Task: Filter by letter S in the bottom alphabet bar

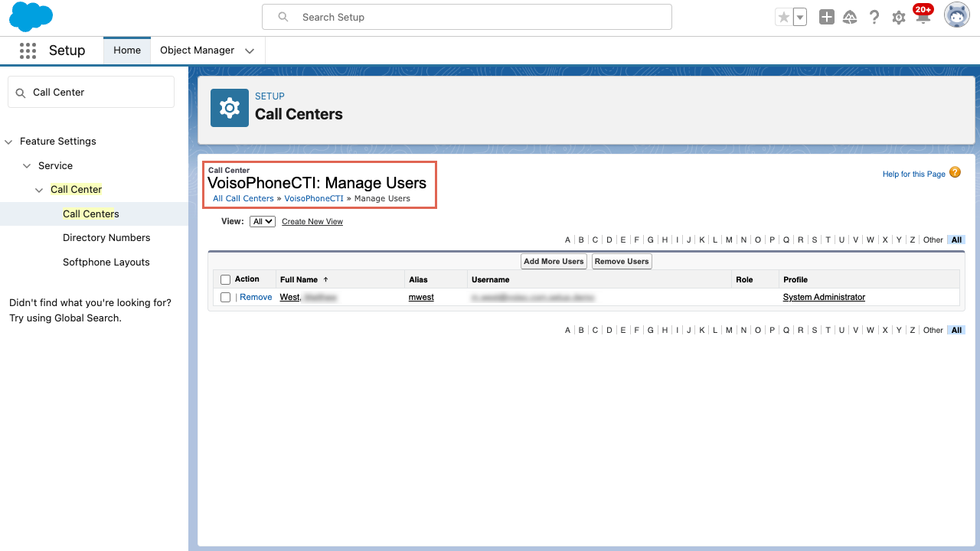Action: point(815,330)
